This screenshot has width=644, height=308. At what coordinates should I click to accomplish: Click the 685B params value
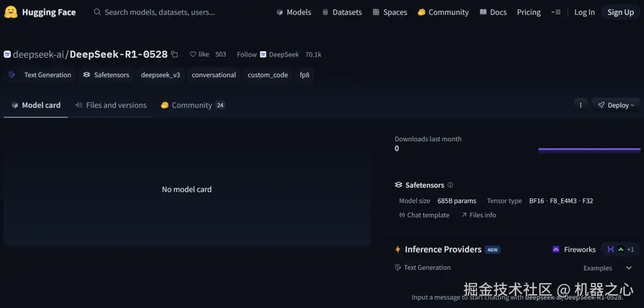tap(457, 201)
